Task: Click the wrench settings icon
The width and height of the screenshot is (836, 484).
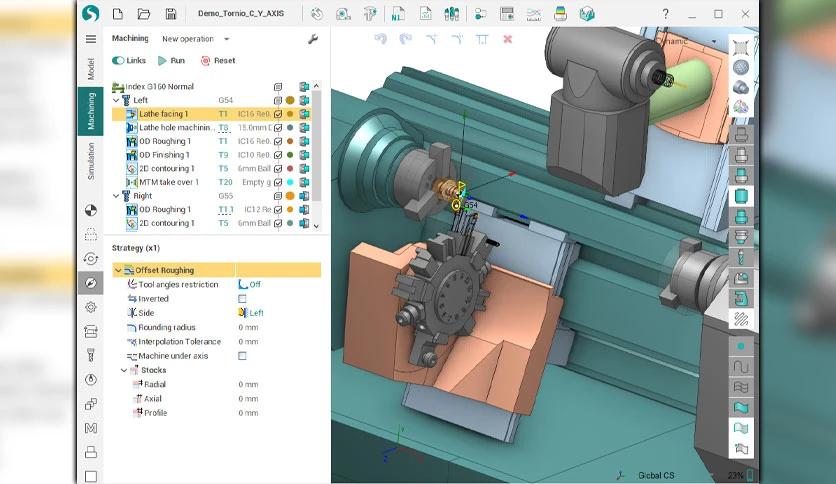Action: pyautogui.click(x=313, y=39)
